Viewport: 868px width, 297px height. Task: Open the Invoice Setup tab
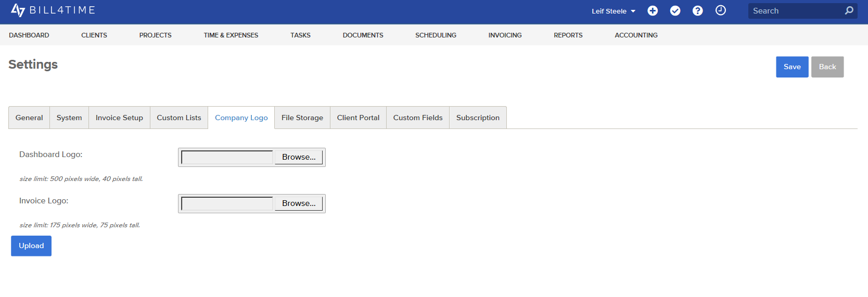[x=119, y=118]
